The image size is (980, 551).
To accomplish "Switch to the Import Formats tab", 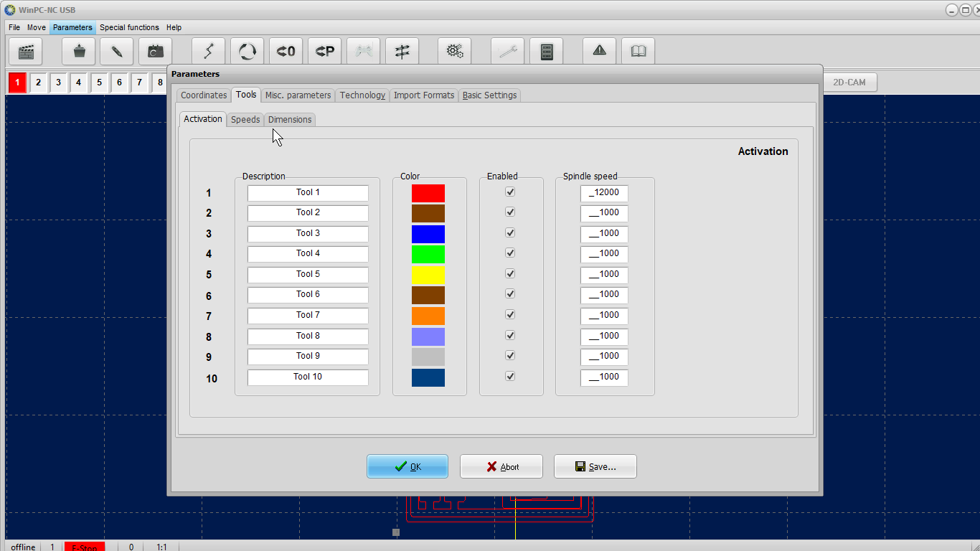I will tap(424, 95).
